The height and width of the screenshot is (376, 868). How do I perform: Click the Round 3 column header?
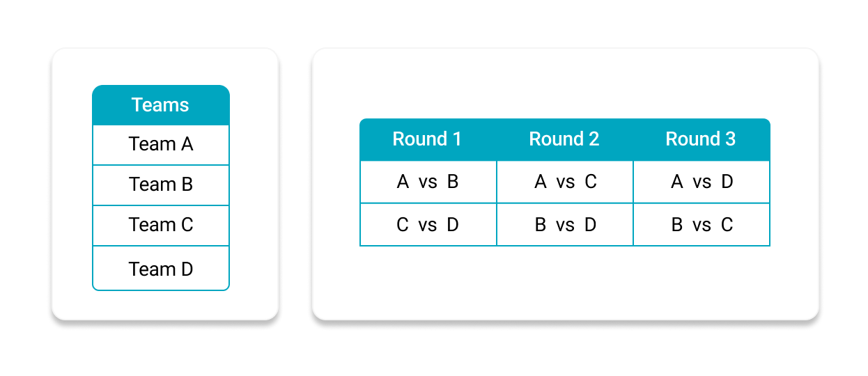701,139
